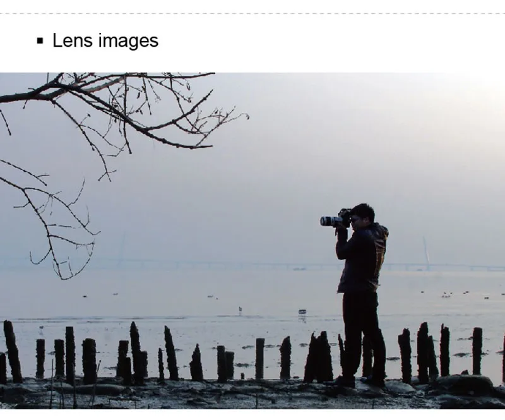Click the muddy rocky shoreline at the bottom
This screenshot has width=505, height=420.
(x=252, y=394)
